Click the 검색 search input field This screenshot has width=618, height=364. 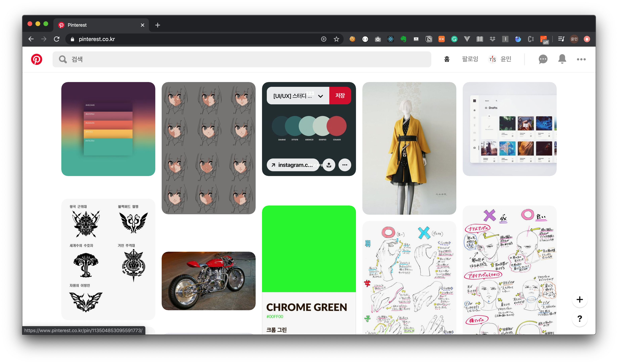point(242,59)
